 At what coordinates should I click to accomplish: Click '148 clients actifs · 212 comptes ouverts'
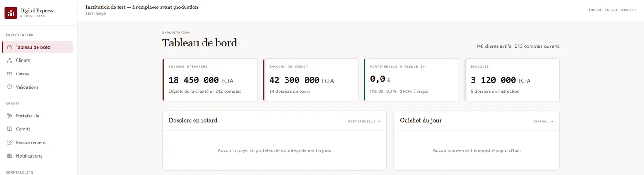[517, 46]
